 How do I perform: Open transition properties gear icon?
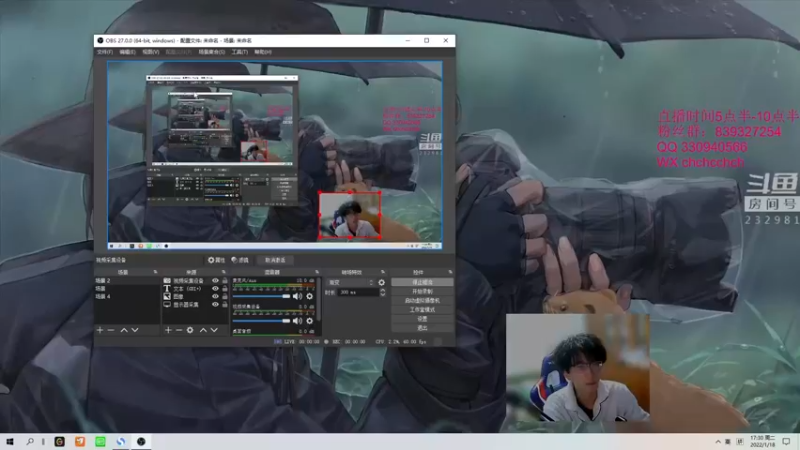pos(382,282)
